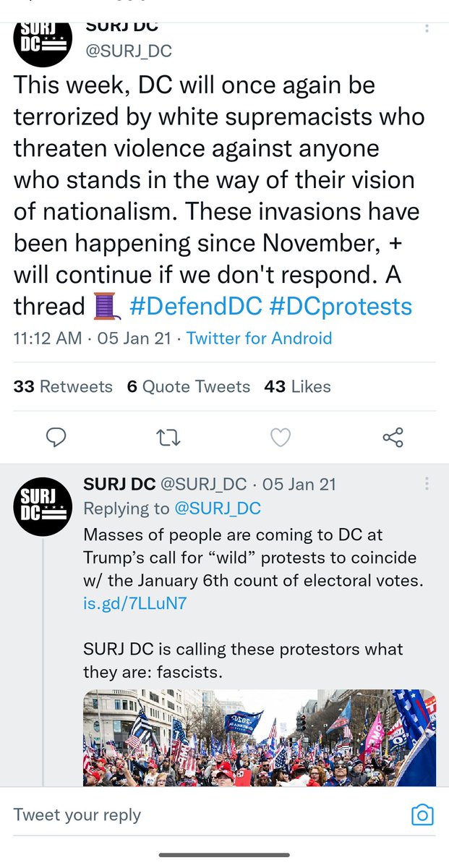View the 33 Retweets list
449x868 pixels.
coord(63,386)
